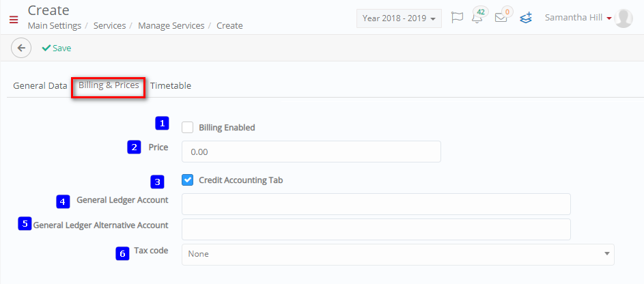
Task: Enable the Billing Enabled checkbox
Action: (187, 128)
